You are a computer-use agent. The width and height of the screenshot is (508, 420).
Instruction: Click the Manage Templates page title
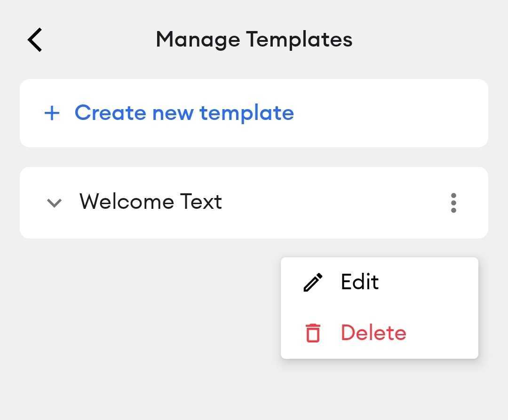(254, 40)
